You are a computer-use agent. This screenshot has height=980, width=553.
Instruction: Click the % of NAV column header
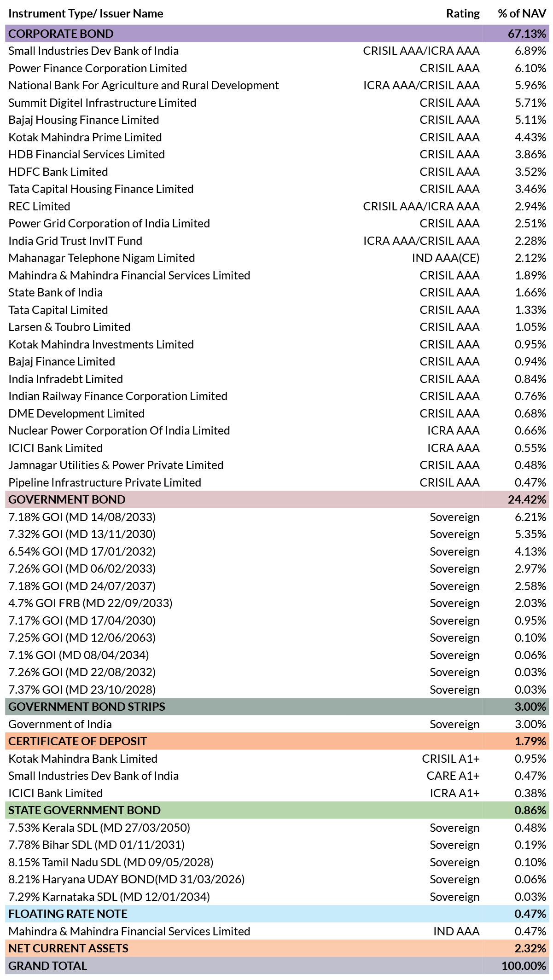point(522,14)
